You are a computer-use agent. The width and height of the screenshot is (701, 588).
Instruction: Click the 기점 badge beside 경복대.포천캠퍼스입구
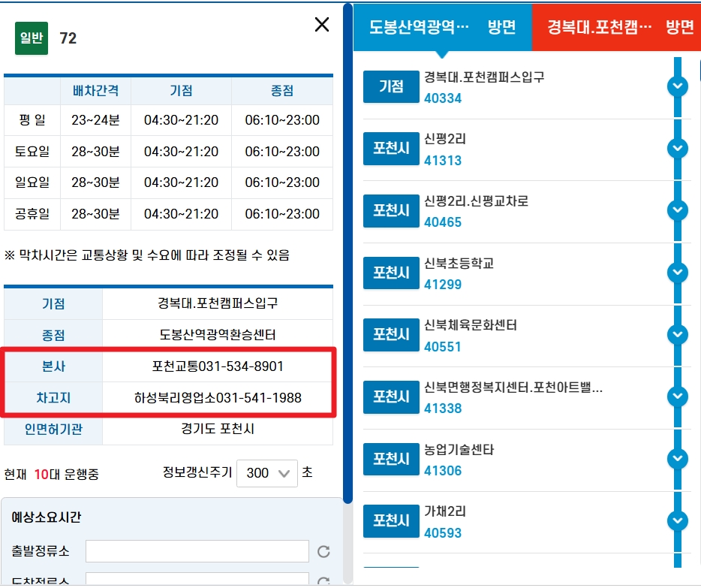[x=391, y=87]
